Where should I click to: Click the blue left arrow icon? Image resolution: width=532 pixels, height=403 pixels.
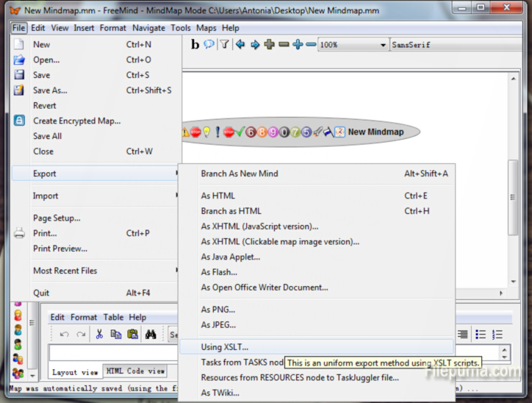[x=240, y=44]
